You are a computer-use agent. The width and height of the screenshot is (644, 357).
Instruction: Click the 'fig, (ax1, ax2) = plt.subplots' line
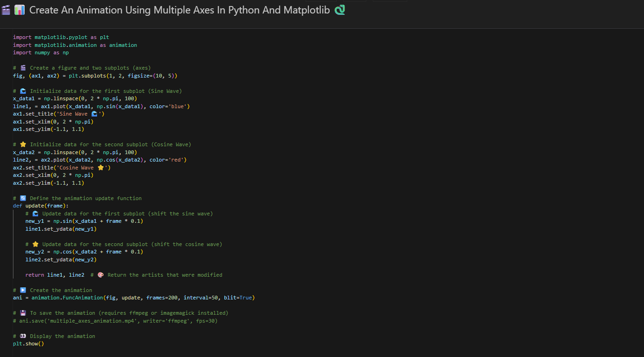coord(95,76)
